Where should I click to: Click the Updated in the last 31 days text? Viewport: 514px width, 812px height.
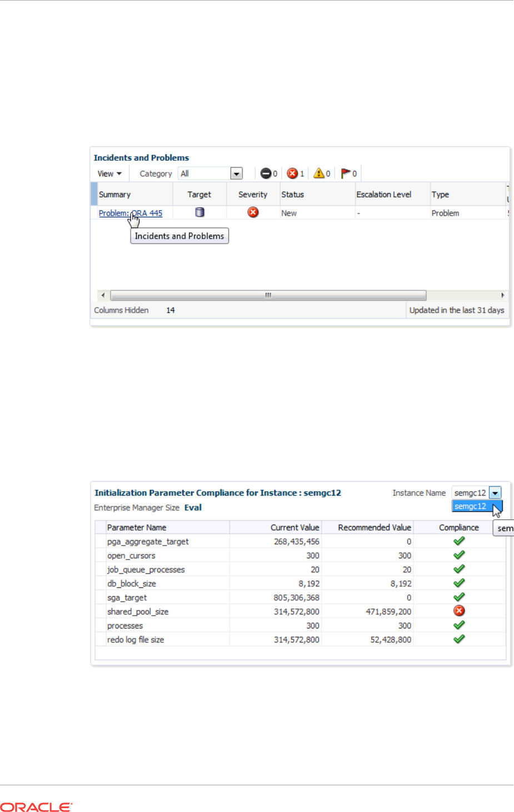[x=457, y=310]
